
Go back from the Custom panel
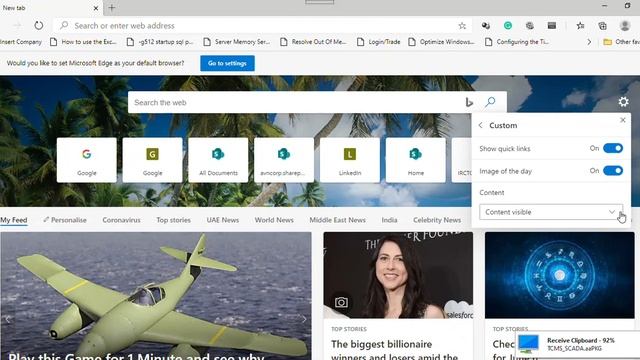pyautogui.click(x=480, y=125)
